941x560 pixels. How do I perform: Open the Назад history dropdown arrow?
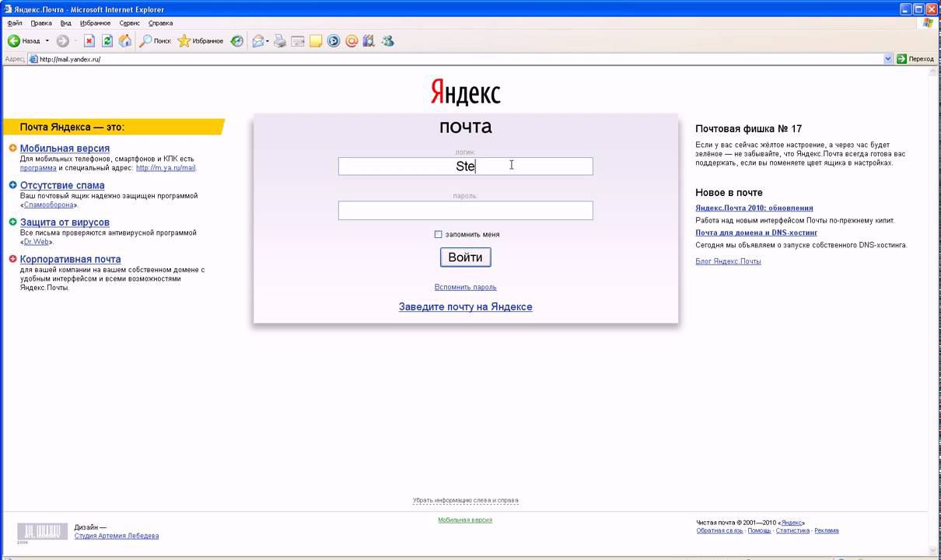pyautogui.click(x=47, y=41)
